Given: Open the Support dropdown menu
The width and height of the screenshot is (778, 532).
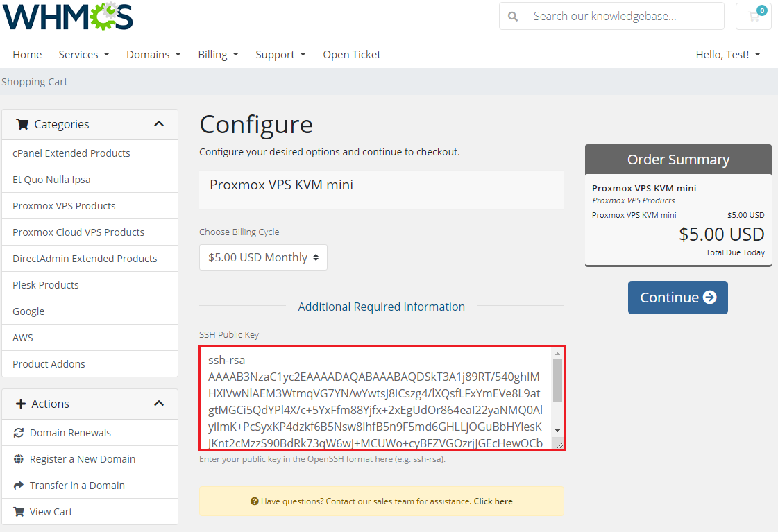Looking at the screenshot, I should click(x=281, y=55).
